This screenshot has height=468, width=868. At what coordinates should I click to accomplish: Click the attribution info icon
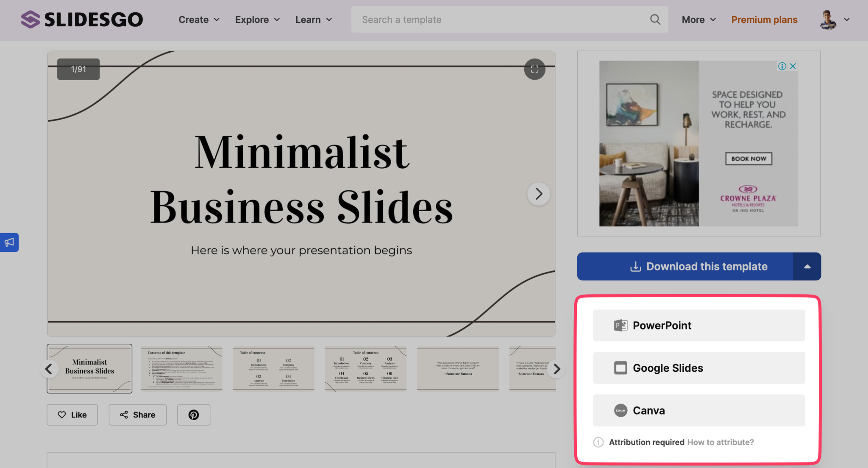pos(598,442)
